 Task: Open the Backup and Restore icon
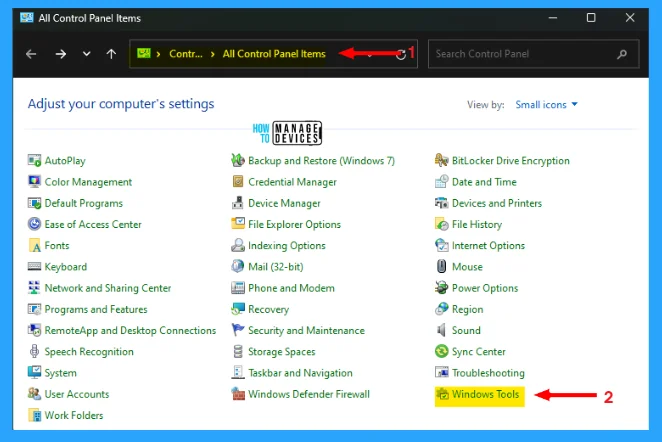click(238, 160)
